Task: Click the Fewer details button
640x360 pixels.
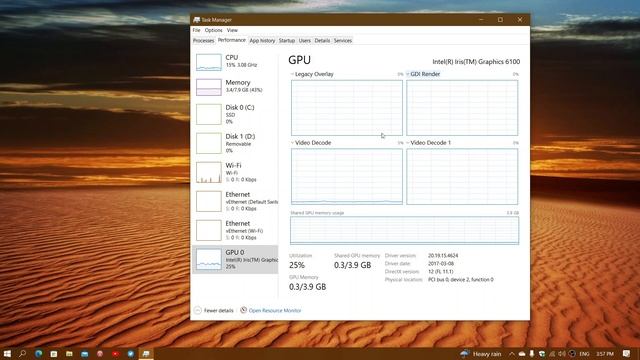Action: click(214, 311)
